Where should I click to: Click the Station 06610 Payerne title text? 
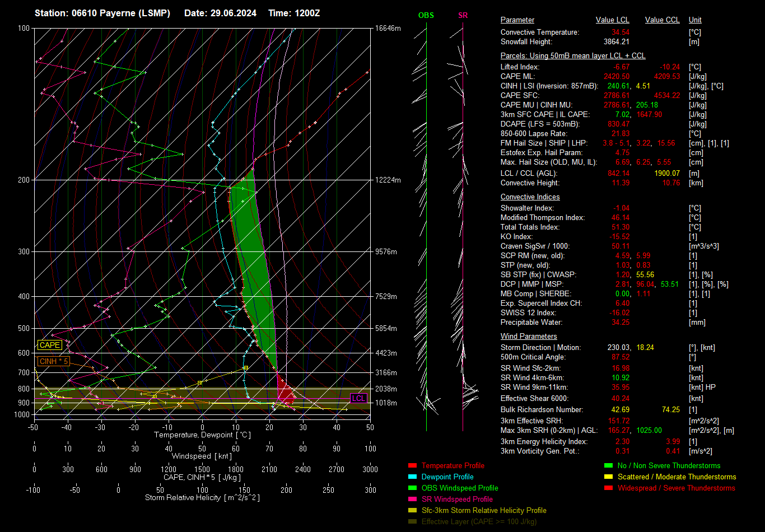102,13
